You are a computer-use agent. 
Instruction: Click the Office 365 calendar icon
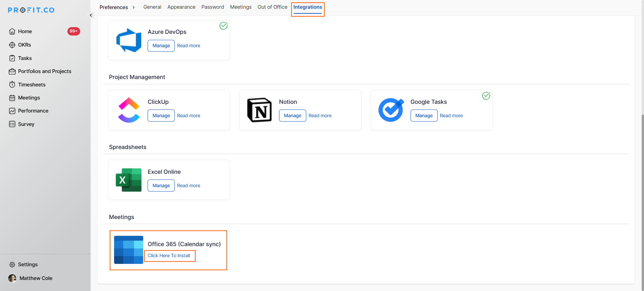tap(129, 250)
